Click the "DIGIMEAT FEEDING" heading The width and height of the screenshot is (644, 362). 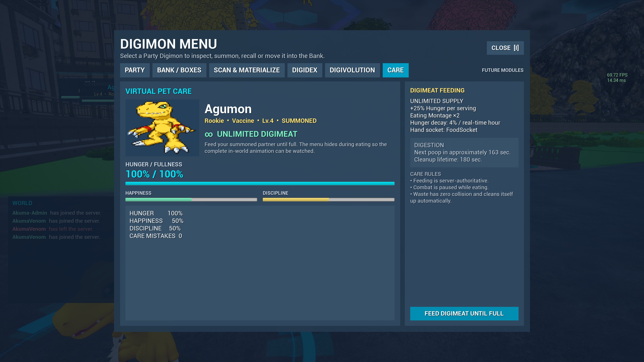click(437, 90)
